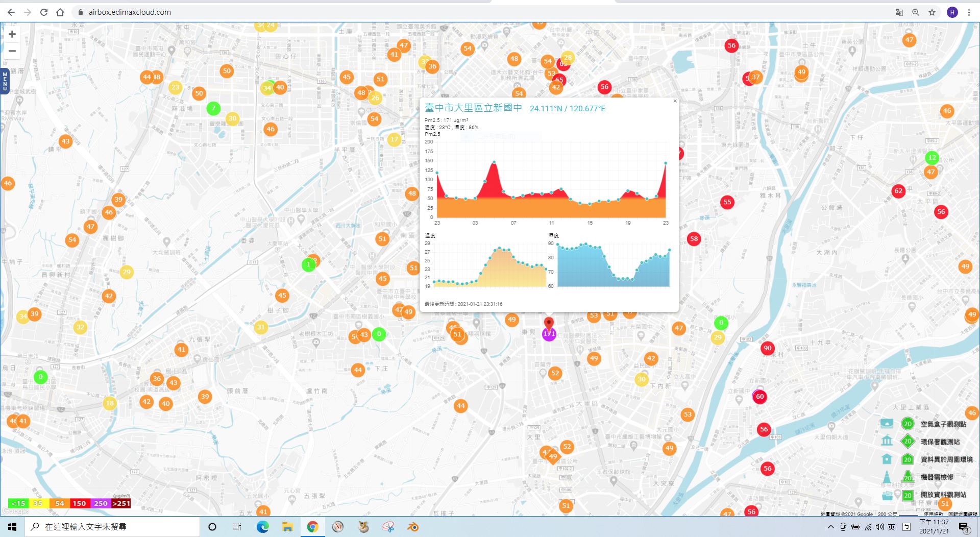Screen dimensions: 980x537
Task: Zoom out the map with minus button
Action: tap(12, 51)
